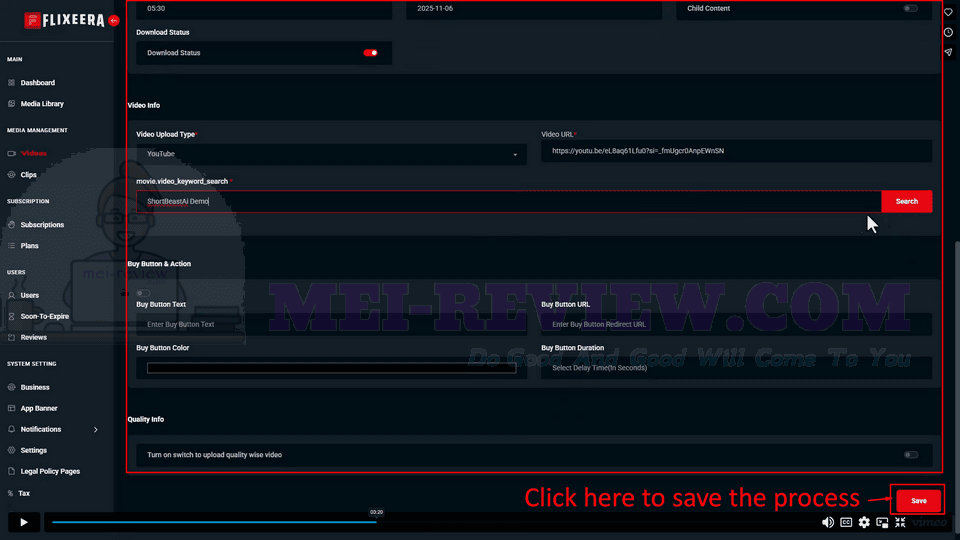
Task: Turn on quality wise video upload switch
Action: [911, 455]
